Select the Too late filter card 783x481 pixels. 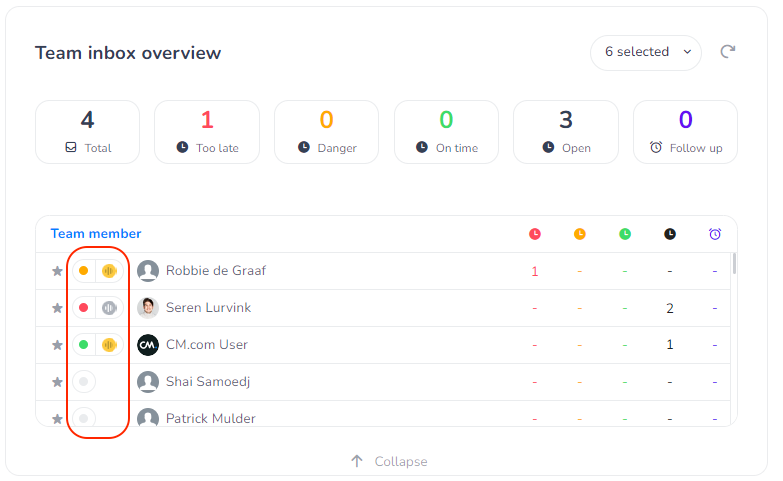click(207, 132)
